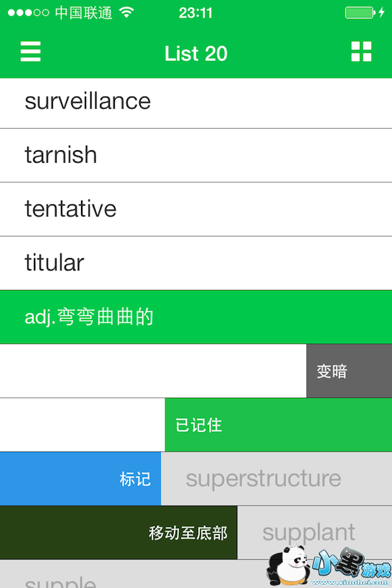Open the hamburger menu
Screen dimensions: 392x588
pyautogui.click(x=31, y=52)
